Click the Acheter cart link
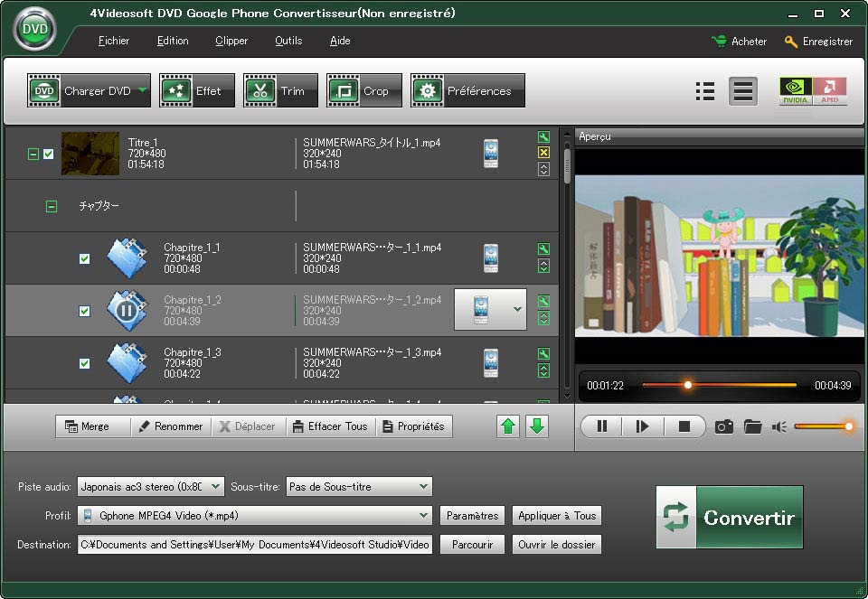Screen dimensions: 868x599 (x=739, y=42)
